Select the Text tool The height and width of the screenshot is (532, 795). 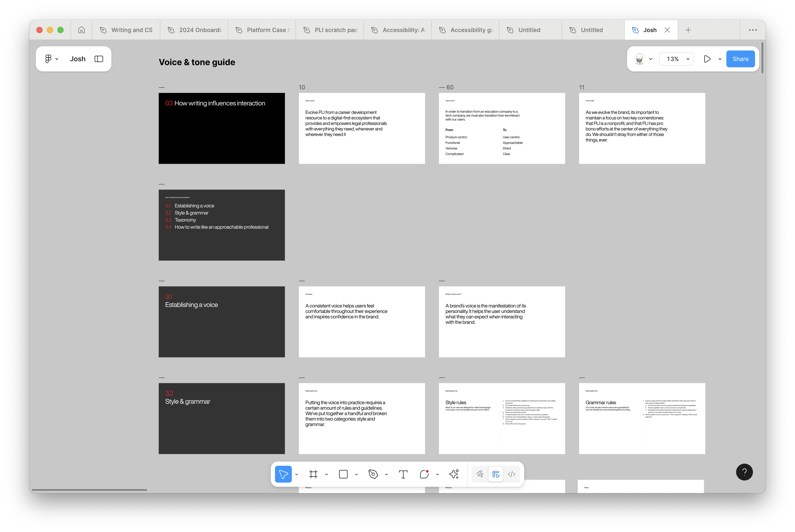click(x=403, y=474)
